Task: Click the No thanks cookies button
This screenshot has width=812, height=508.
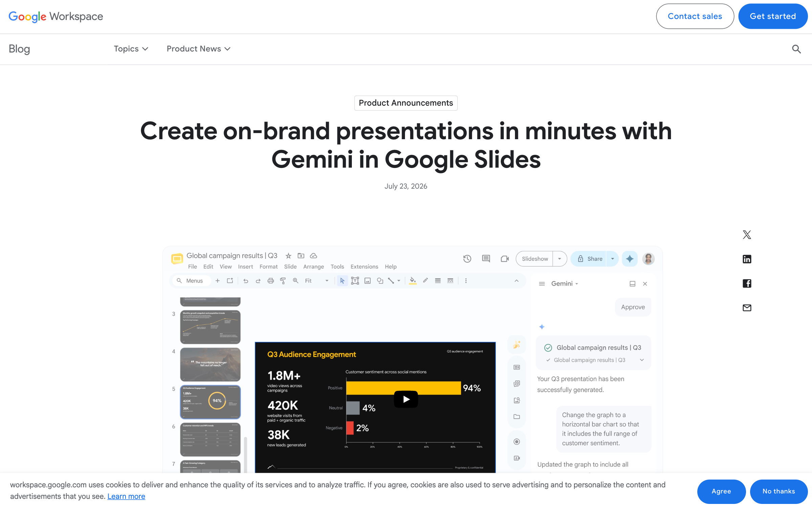Action: pyautogui.click(x=779, y=491)
